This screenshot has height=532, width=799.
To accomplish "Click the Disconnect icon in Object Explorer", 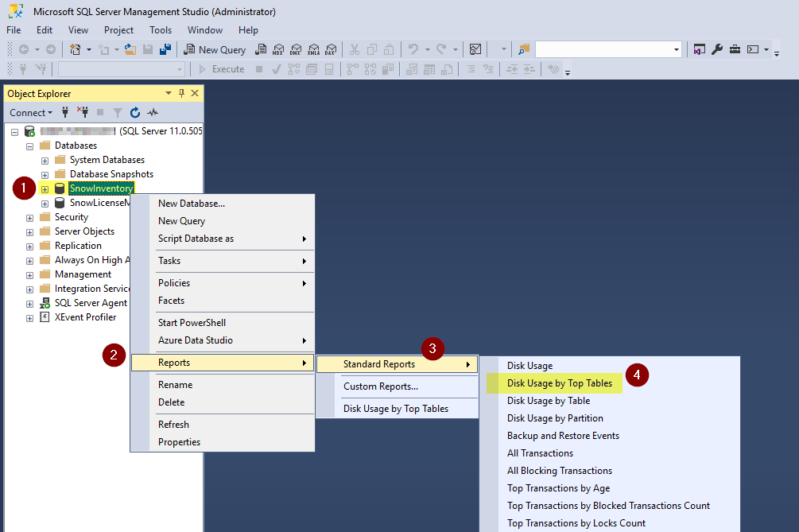I will 83,112.
